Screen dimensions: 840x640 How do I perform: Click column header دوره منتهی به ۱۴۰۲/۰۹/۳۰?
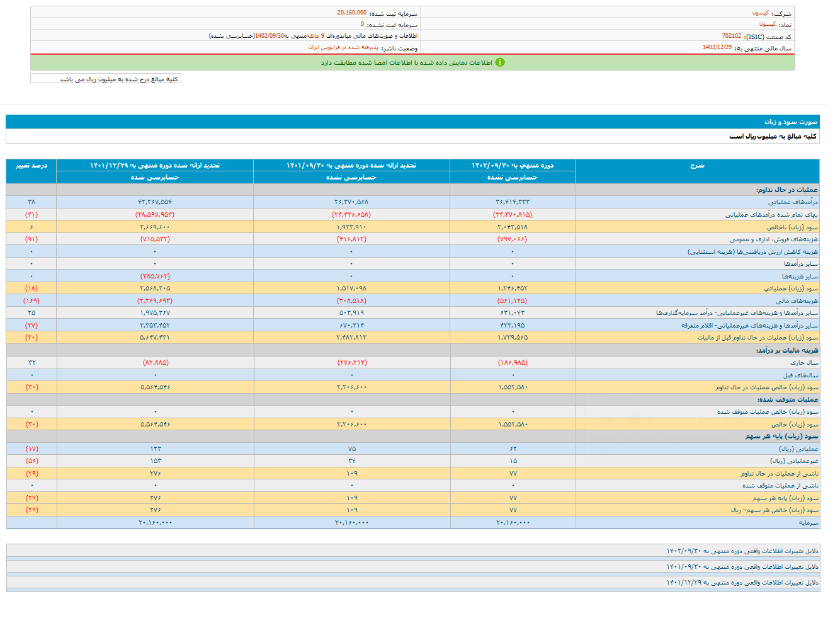[513, 165]
